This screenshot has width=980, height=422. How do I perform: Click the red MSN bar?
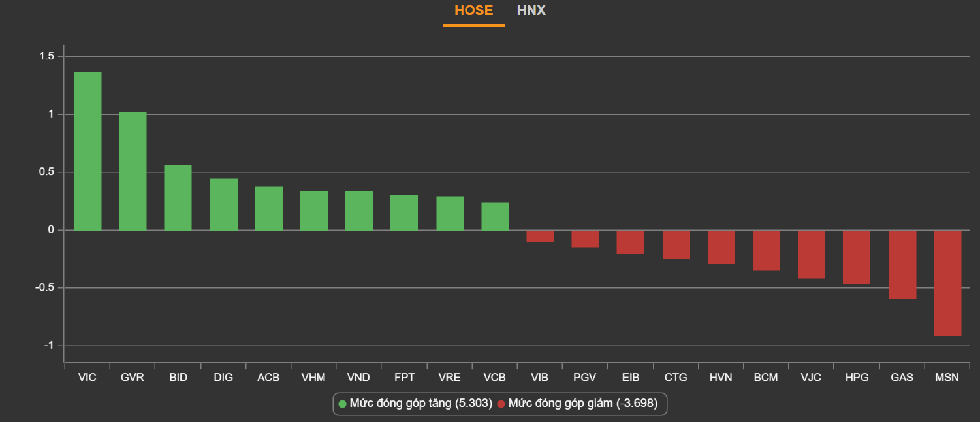click(x=947, y=283)
